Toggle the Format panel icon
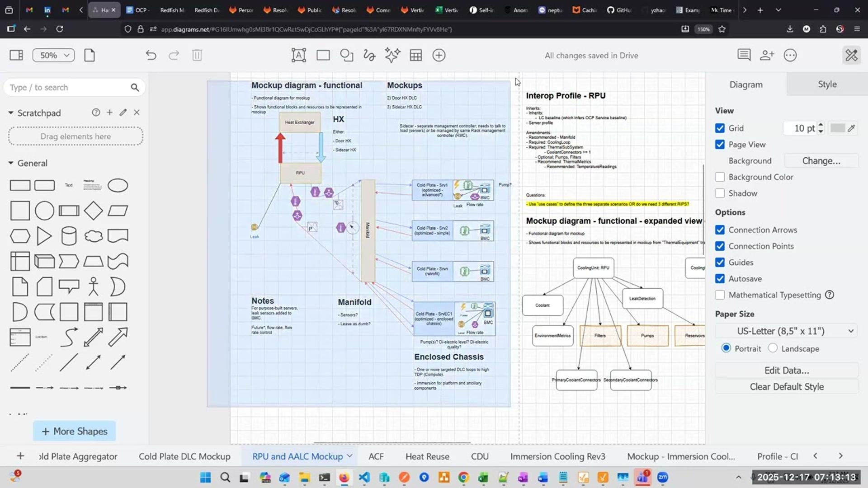Screen dimensions: 868x488 (851, 55)
